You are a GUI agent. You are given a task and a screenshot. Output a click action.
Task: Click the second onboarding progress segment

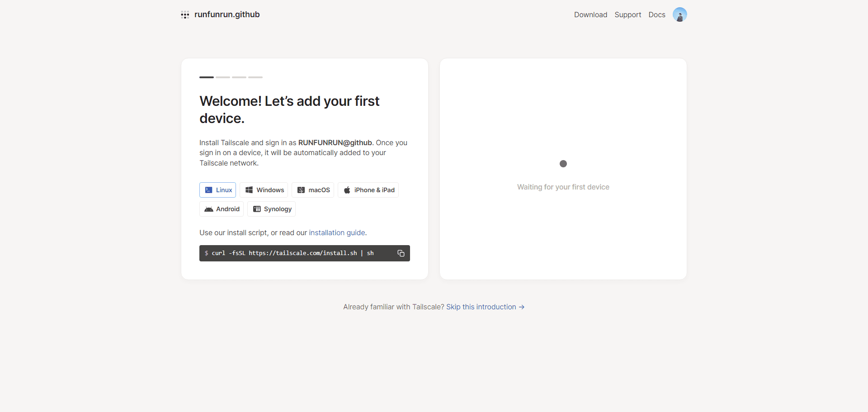point(223,77)
